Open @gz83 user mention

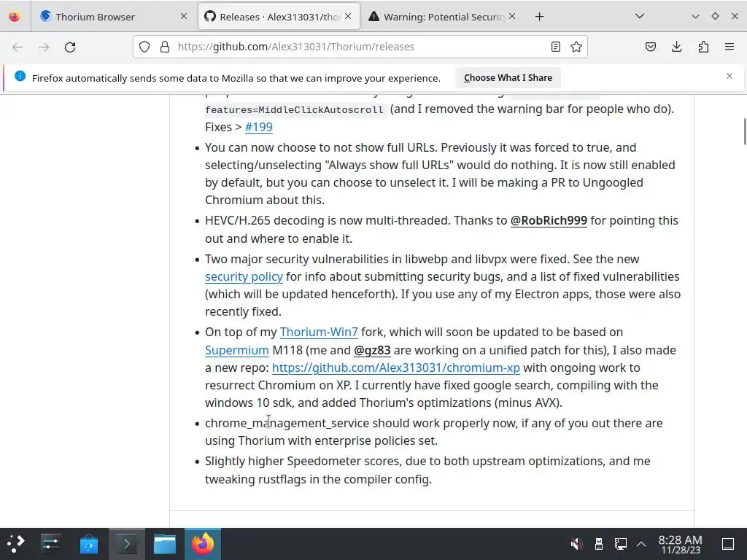[x=372, y=350]
